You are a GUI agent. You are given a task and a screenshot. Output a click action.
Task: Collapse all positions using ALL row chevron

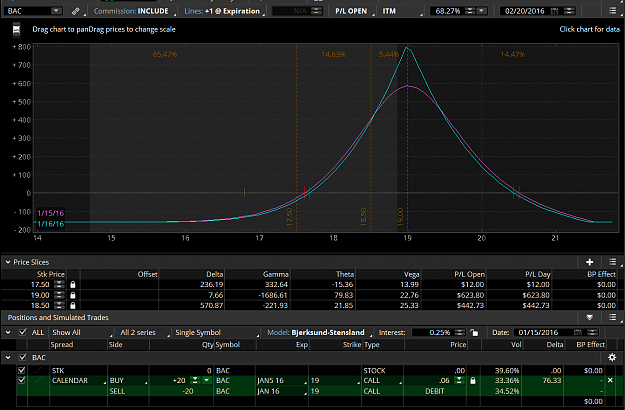[8, 332]
